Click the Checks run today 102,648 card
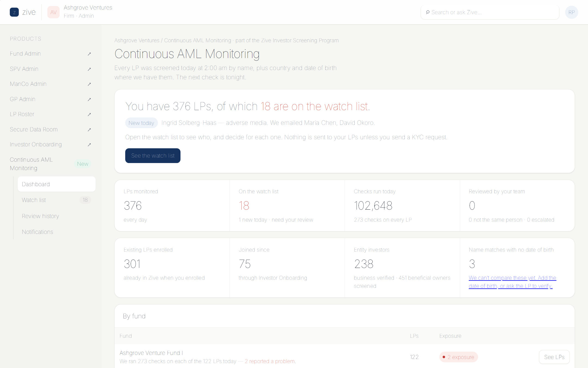588x368 pixels. (402, 206)
